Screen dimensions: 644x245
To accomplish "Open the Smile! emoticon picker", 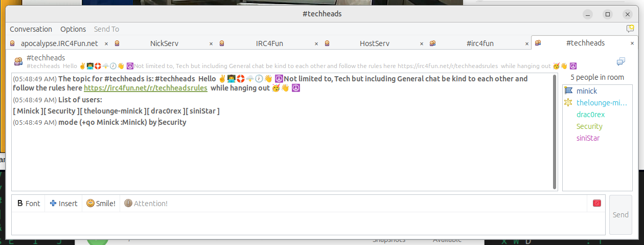I will [x=101, y=204].
